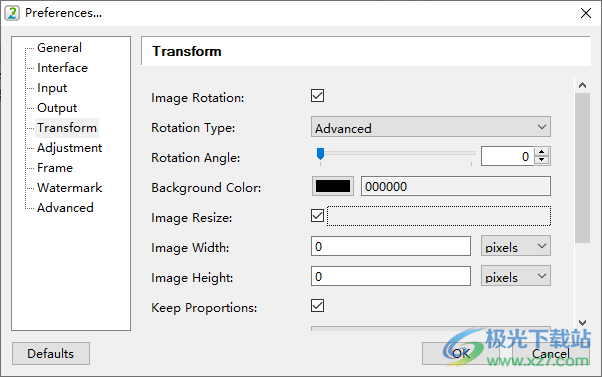Click inside the Rotation Angle number field
Image resolution: width=602 pixels, height=377 pixels.
pyautogui.click(x=507, y=156)
